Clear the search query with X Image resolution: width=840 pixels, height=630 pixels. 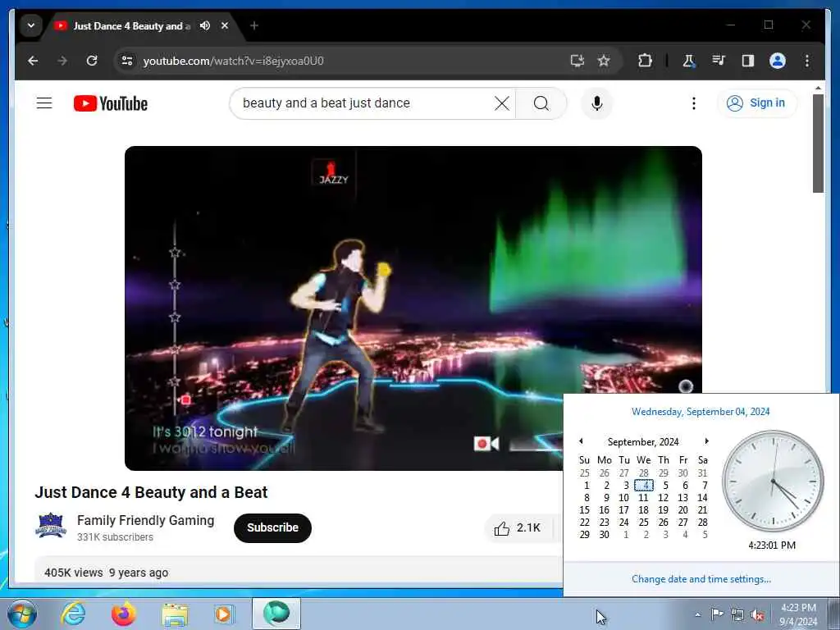pos(502,103)
